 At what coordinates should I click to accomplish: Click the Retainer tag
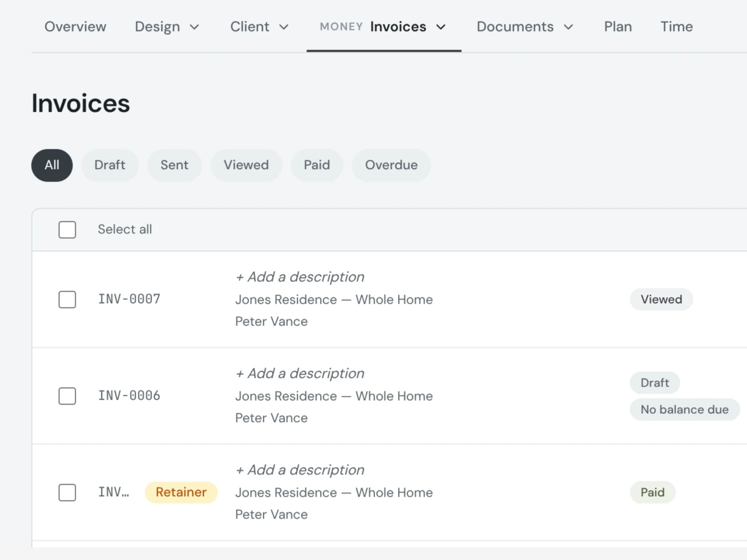pyautogui.click(x=181, y=492)
